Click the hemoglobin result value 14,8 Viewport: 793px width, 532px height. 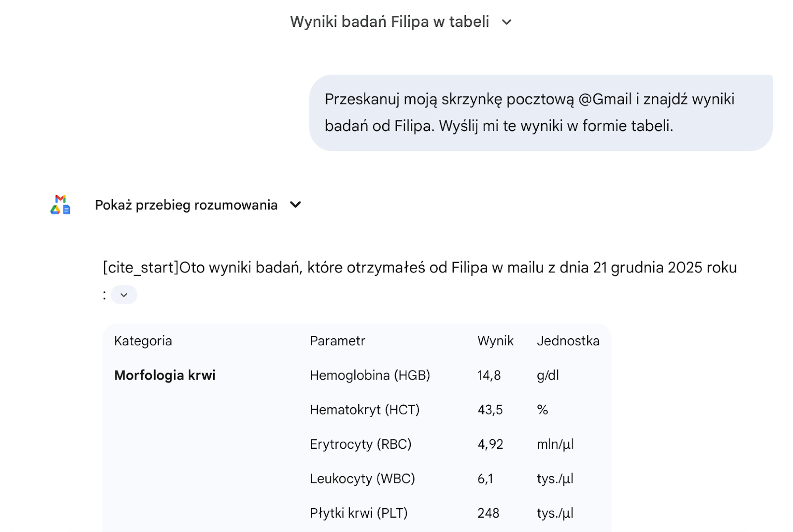[x=489, y=375]
